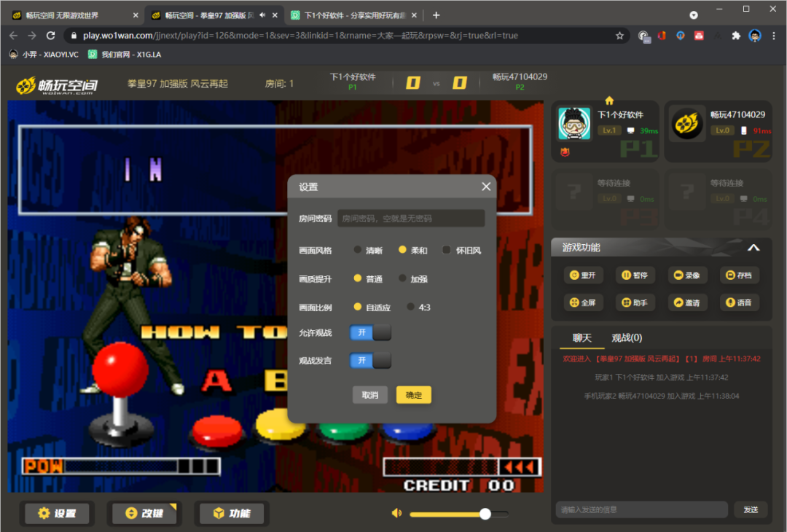Click the P3 等待连接 slot
This screenshot has height=532, width=787.
(606, 199)
